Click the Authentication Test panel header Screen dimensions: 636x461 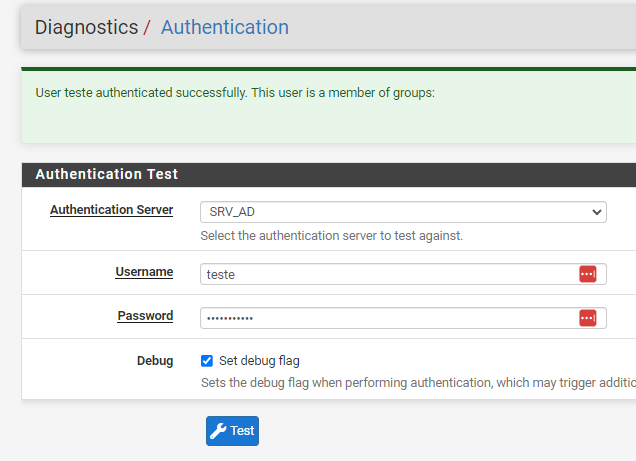[x=107, y=174]
